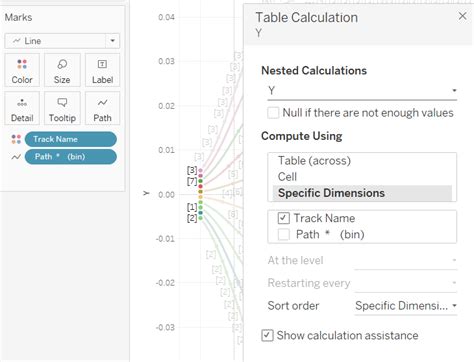This screenshot has height=362, width=474.
Task: Click the Y axis title
Action: pos(146,193)
